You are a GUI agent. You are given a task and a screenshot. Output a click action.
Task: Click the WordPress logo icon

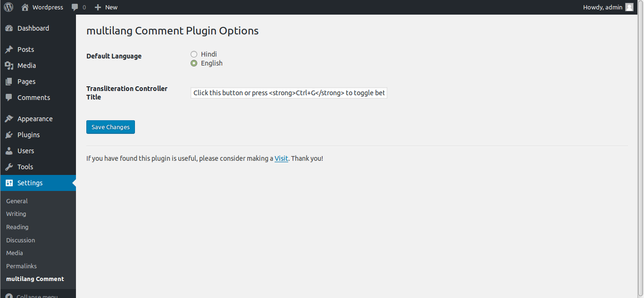click(8, 7)
